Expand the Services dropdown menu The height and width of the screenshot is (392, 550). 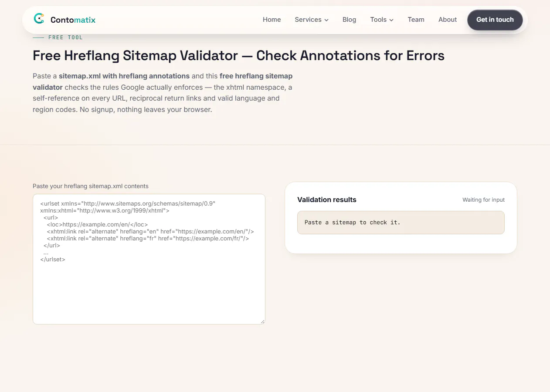[312, 20]
